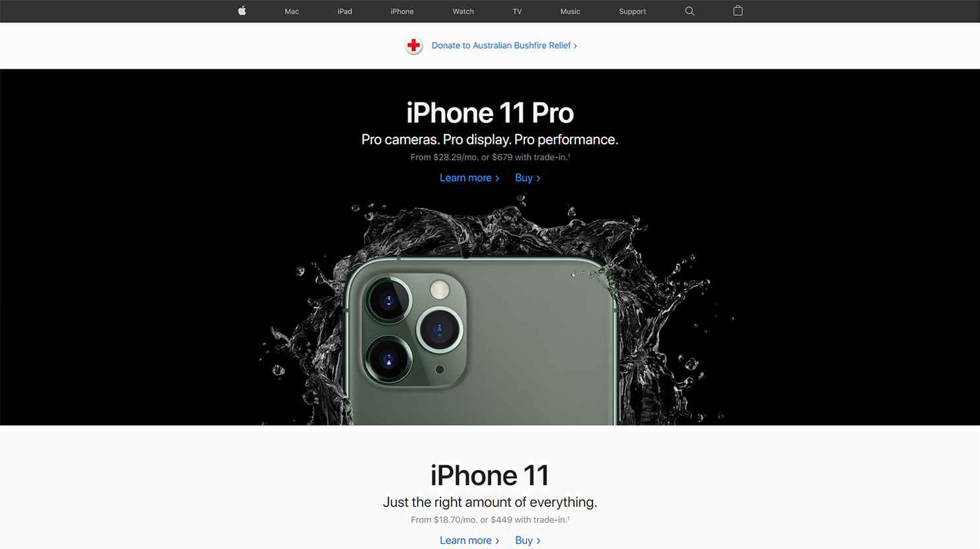
Task: Open the Mac menu item
Action: [292, 11]
